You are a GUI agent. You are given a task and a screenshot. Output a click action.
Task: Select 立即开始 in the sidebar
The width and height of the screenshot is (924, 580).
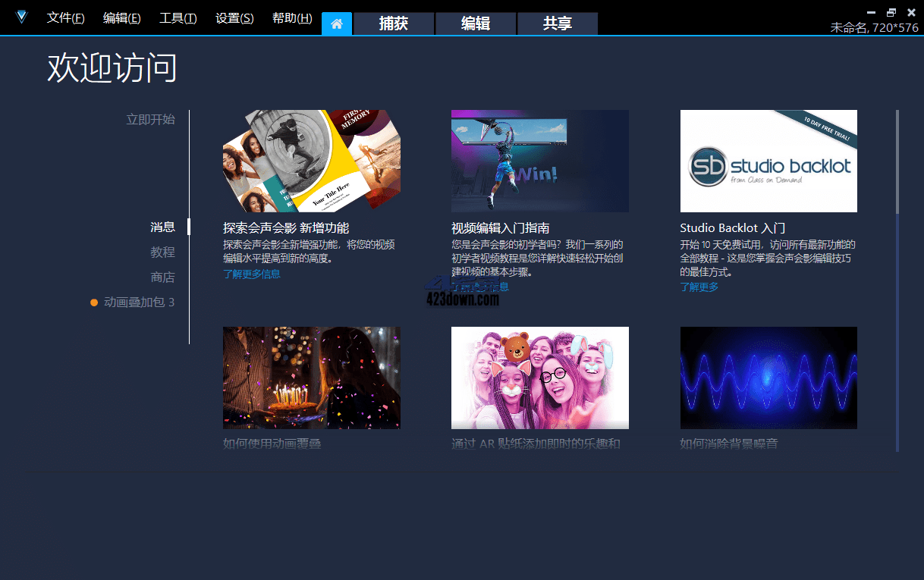pos(150,119)
